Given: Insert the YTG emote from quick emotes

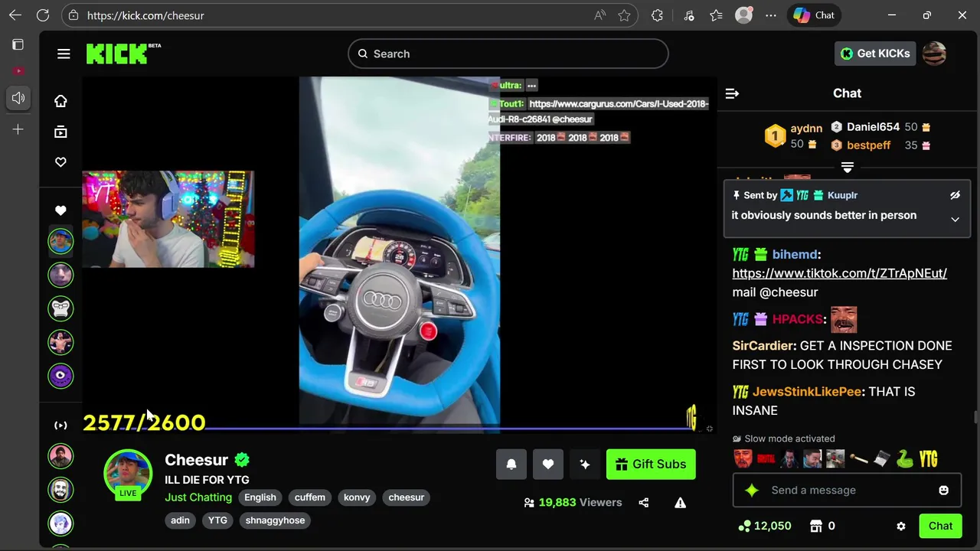Looking at the screenshot, I should click(928, 459).
